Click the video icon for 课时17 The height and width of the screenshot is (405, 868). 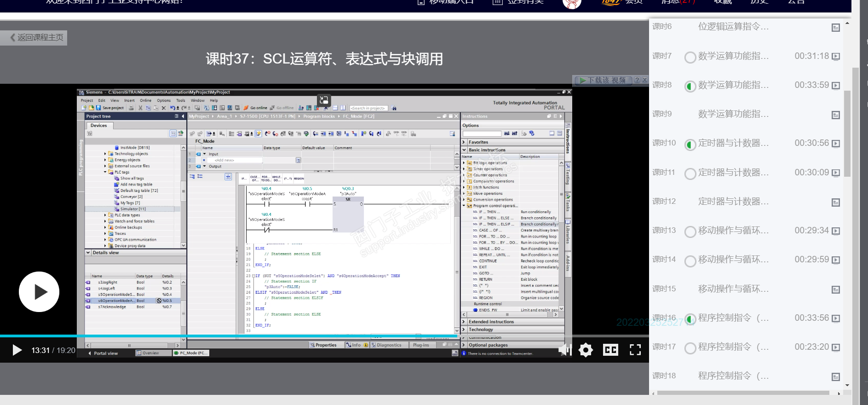tap(836, 347)
